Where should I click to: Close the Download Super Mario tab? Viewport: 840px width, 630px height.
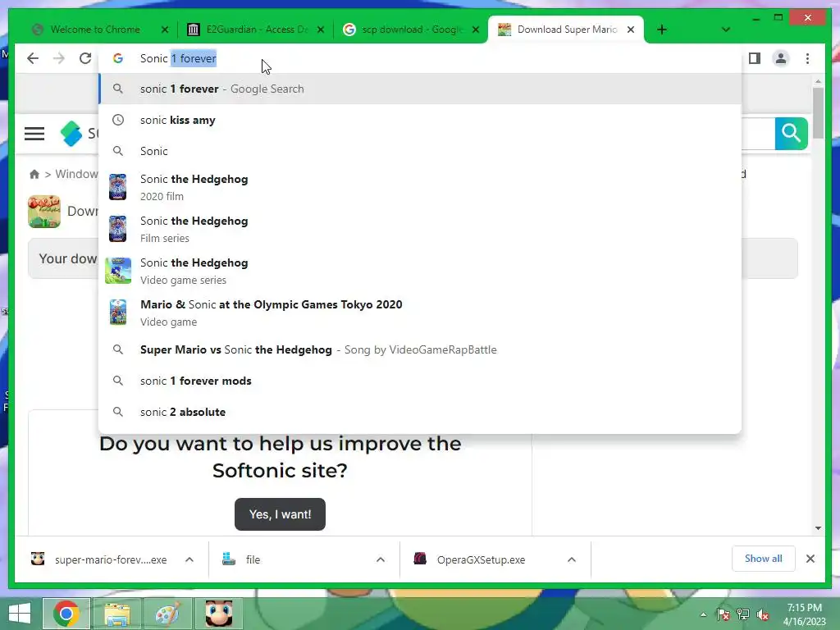click(x=631, y=30)
